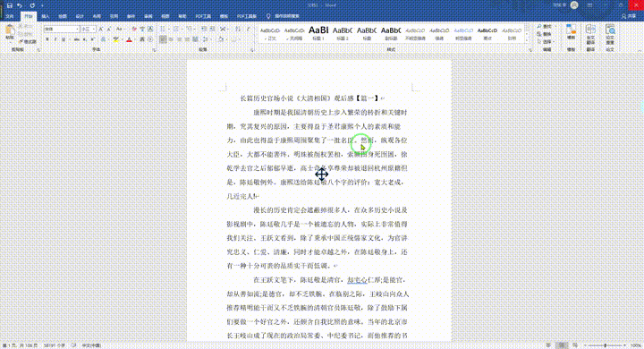Screen dimensions: 644x349
Task: Click the user account avatar
Action: (574, 5)
